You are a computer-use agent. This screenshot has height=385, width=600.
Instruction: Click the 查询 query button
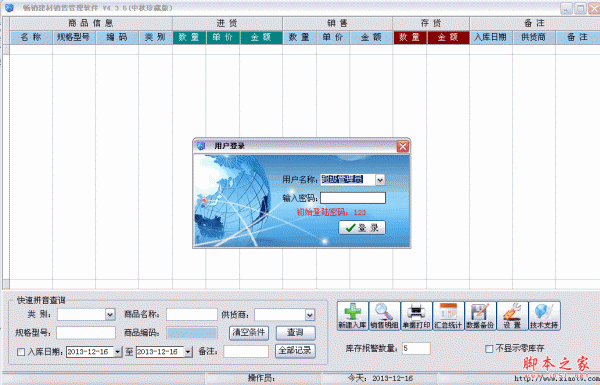click(295, 333)
